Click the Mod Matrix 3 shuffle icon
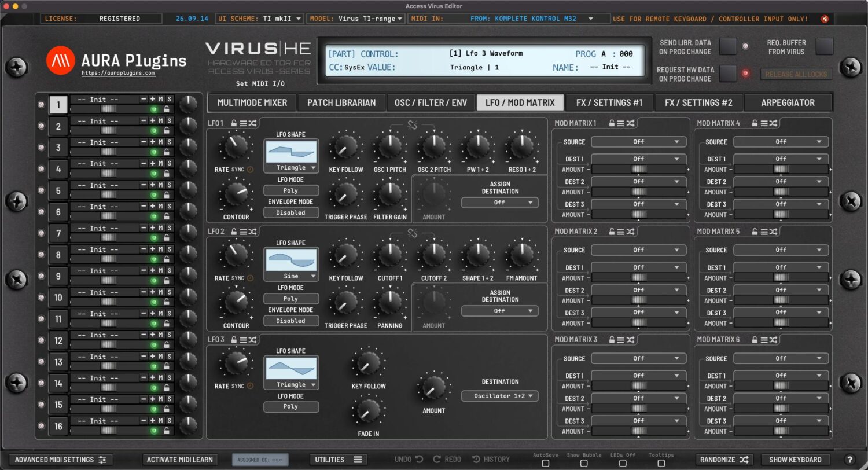868x470 pixels. pos(630,340)
